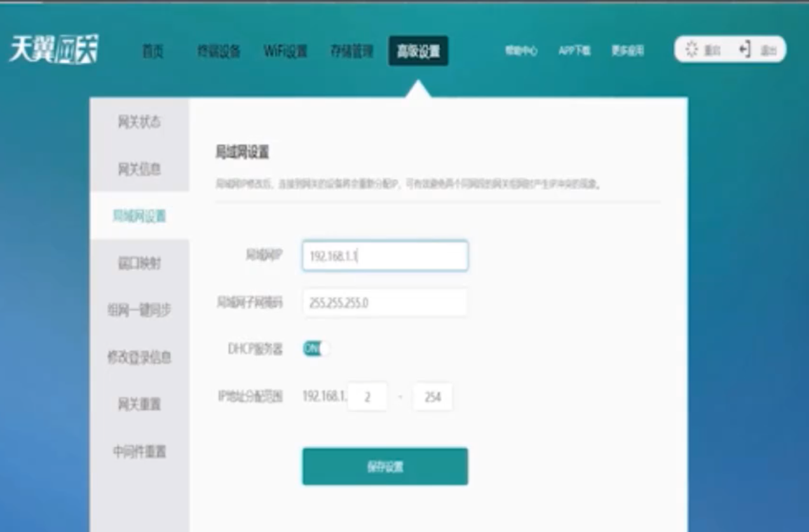
Task: Open 网关信息 in the sidebar
Action: point(139,169)
